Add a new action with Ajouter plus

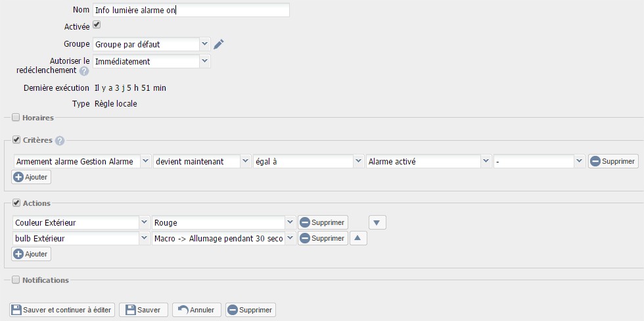[x=32, y=254]
